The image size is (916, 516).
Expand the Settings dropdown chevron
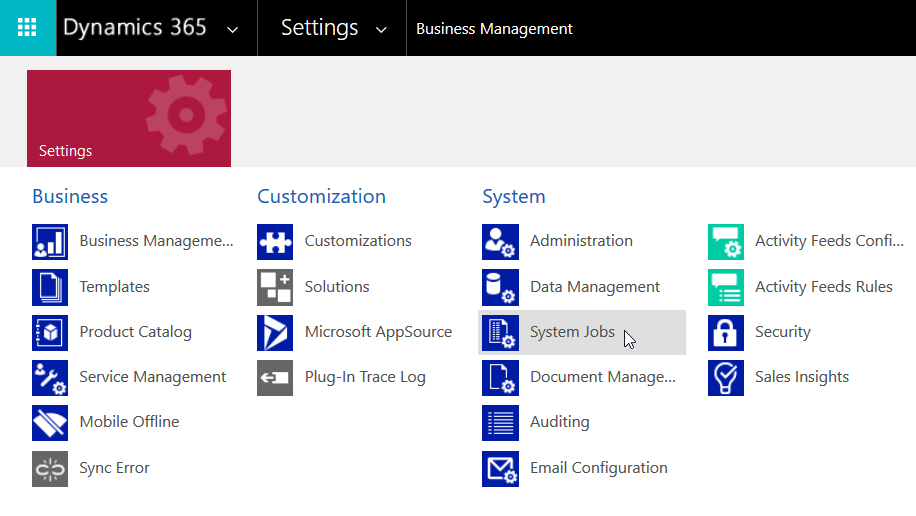point(381,30)
